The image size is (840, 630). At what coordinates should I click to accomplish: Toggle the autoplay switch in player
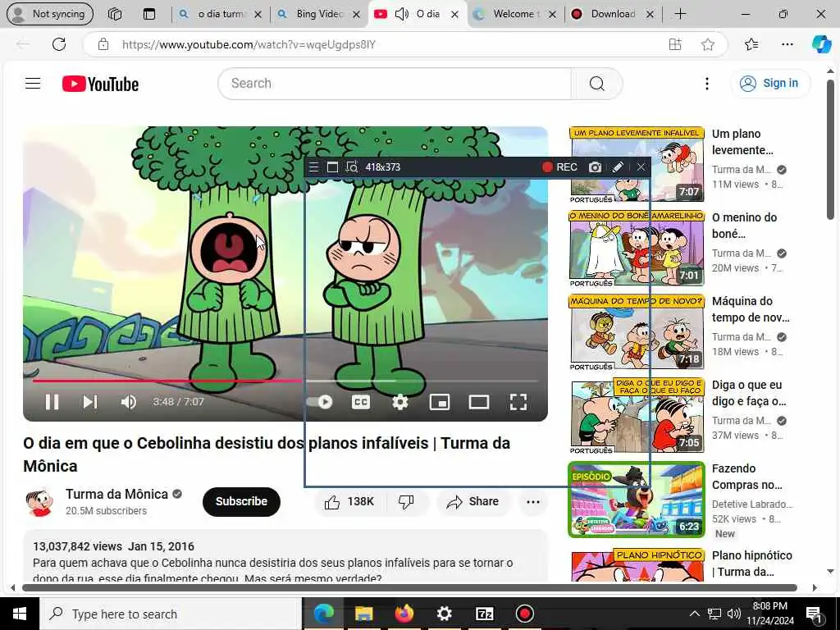(320, 402)
